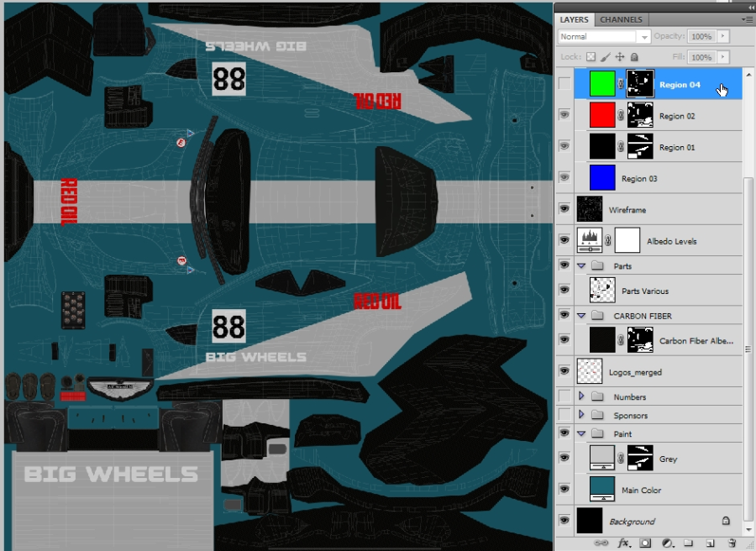Expand the Numbers group

click(x=581, y=396)
